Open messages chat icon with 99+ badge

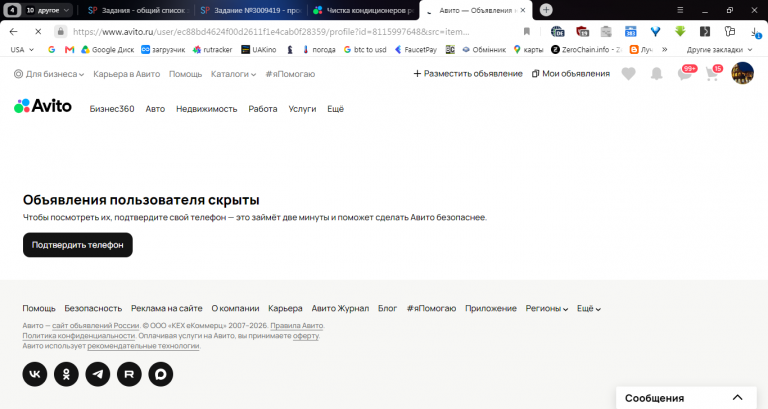(685, 73)
